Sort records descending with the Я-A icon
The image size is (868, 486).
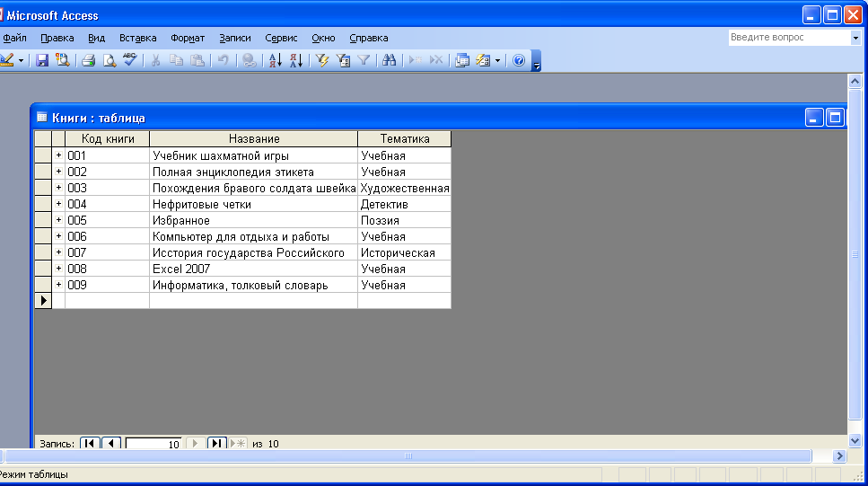[296, 60]
